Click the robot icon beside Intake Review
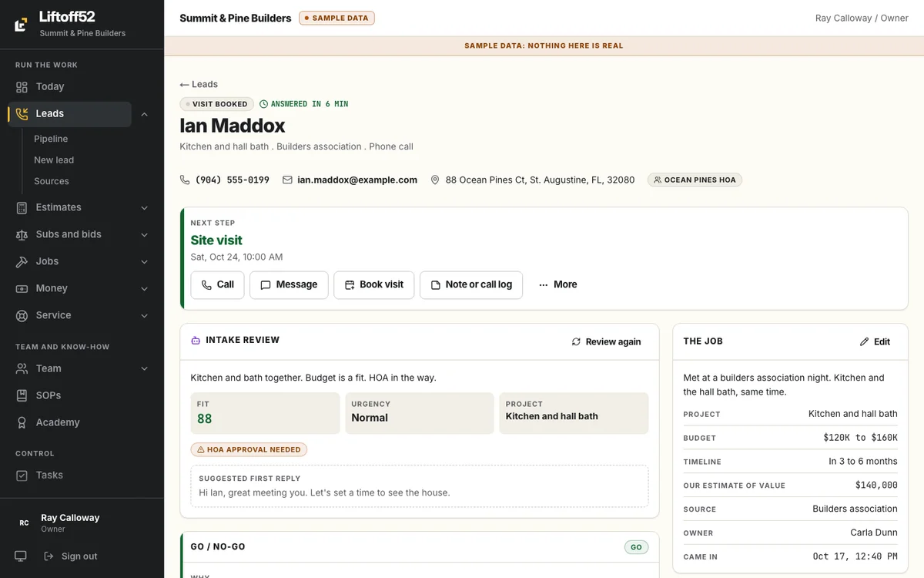This screenshot has height=578, width=924. [x=196, y=340]
